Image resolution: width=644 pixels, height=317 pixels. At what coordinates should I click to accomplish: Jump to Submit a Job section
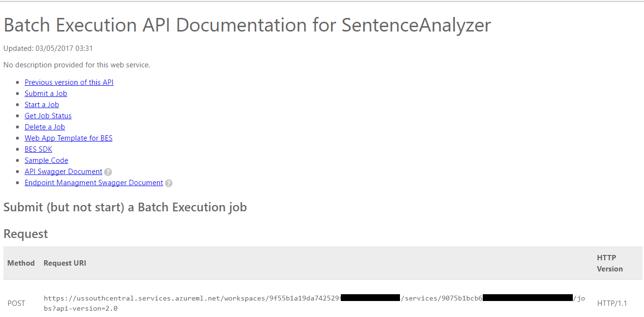[x=46, y=94]
